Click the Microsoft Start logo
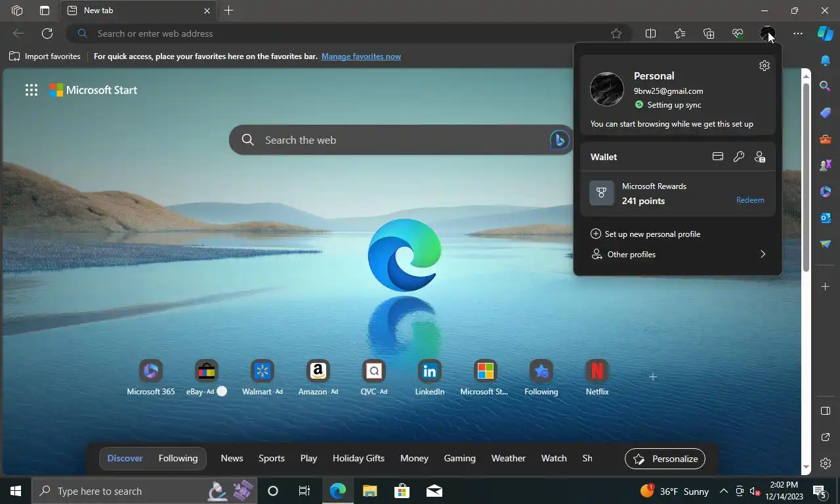This screenshot has width=840, height=504. point(93,91)
